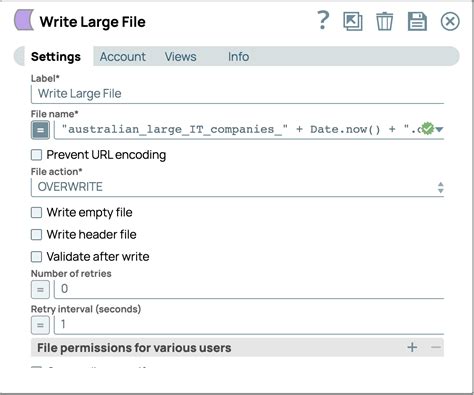Click the purple snap icon by title
474x395 pixels.
pyautogui.click(x=24, y=20)
